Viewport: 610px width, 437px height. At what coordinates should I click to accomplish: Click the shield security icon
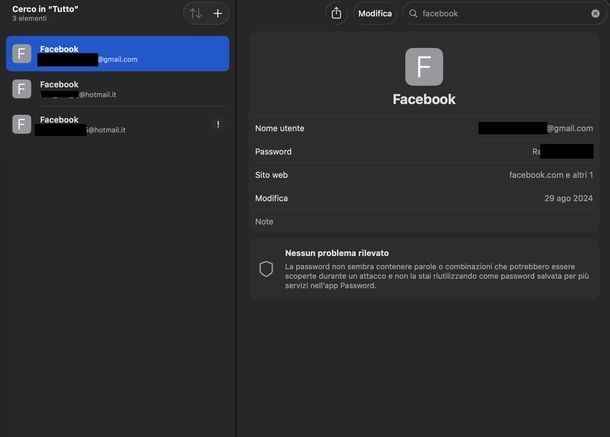(266, 269)
